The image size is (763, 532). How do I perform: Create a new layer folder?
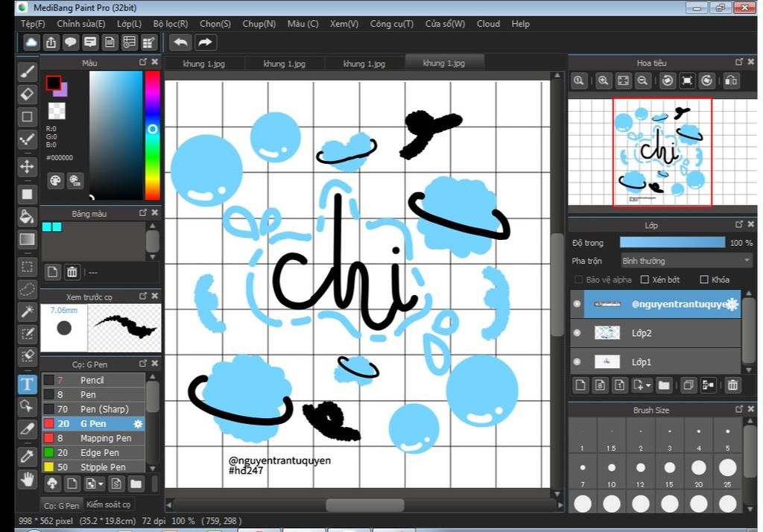[x=664, y=385]
